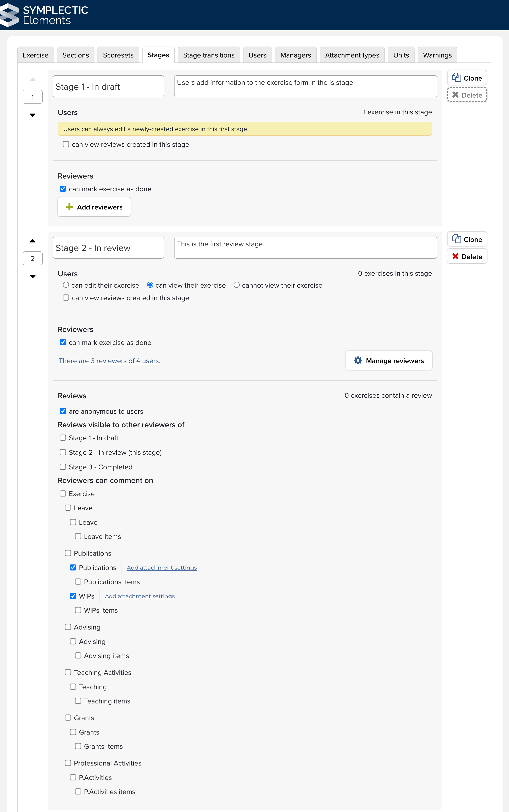Clone Stage 1 using copy icon
The width and height of the screenshot is (509, 812).
(x=456, y=78)
